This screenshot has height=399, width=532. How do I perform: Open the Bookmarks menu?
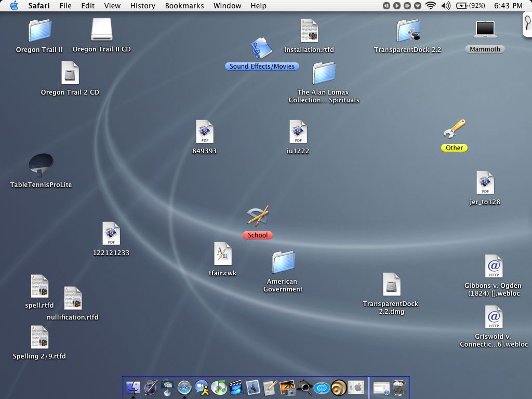pyautogui.click(x=184, y=6)
